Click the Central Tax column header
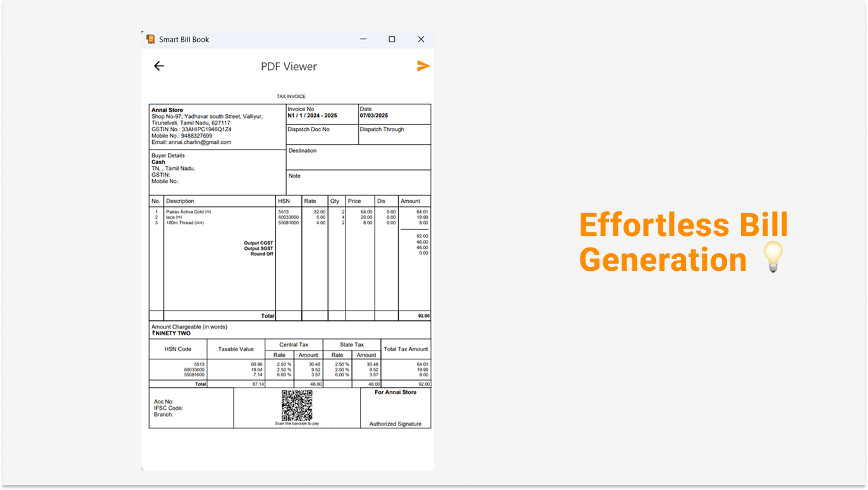868x490 pixels. [294, 345]
